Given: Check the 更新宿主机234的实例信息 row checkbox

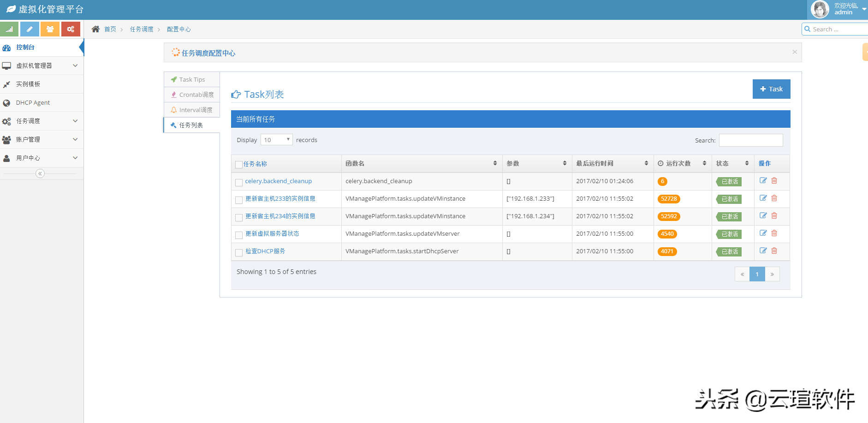Looking at the screenshot, I should click(x=239, y=218).
